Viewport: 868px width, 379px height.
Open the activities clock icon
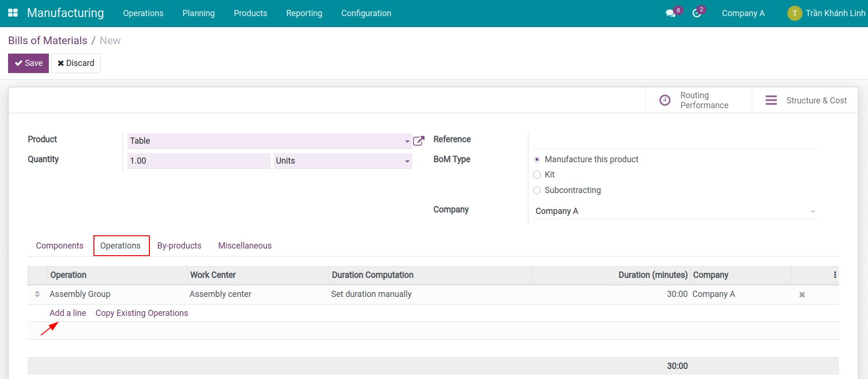(696, 13)
